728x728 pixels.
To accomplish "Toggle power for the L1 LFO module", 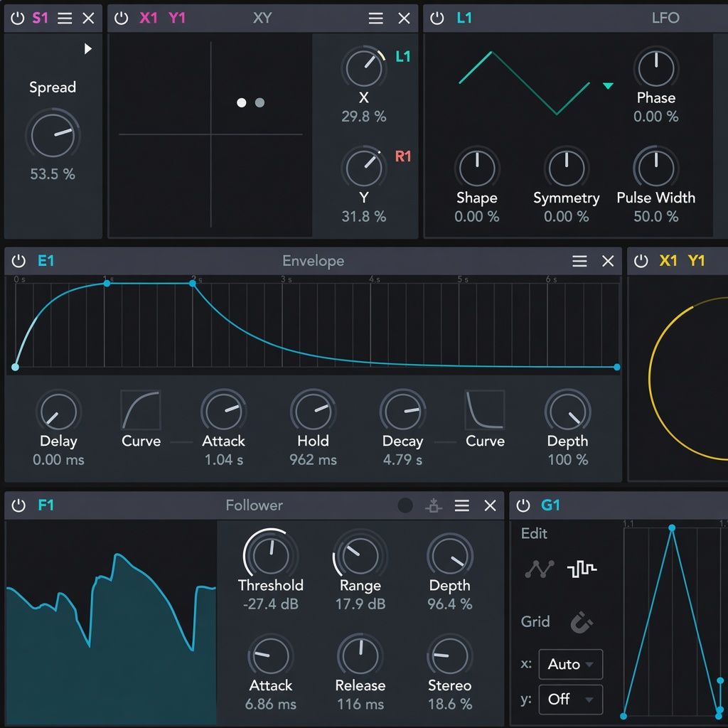I will pos(437,18).
